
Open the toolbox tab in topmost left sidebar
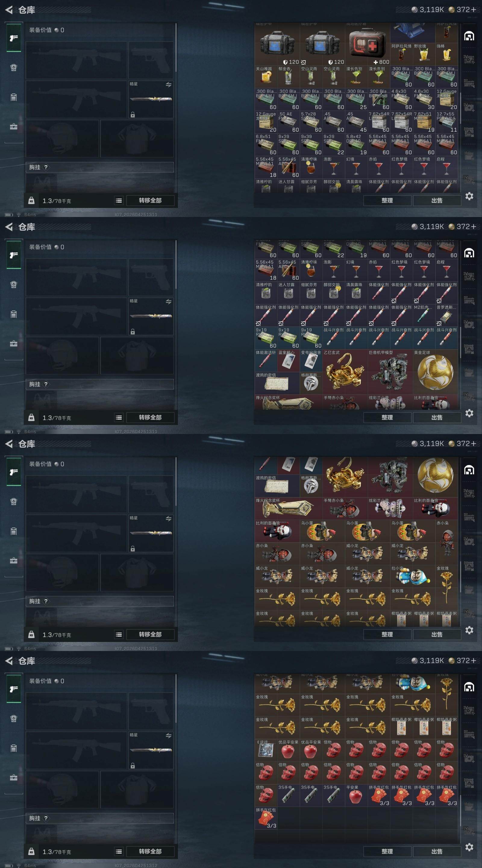pos(14,127)
